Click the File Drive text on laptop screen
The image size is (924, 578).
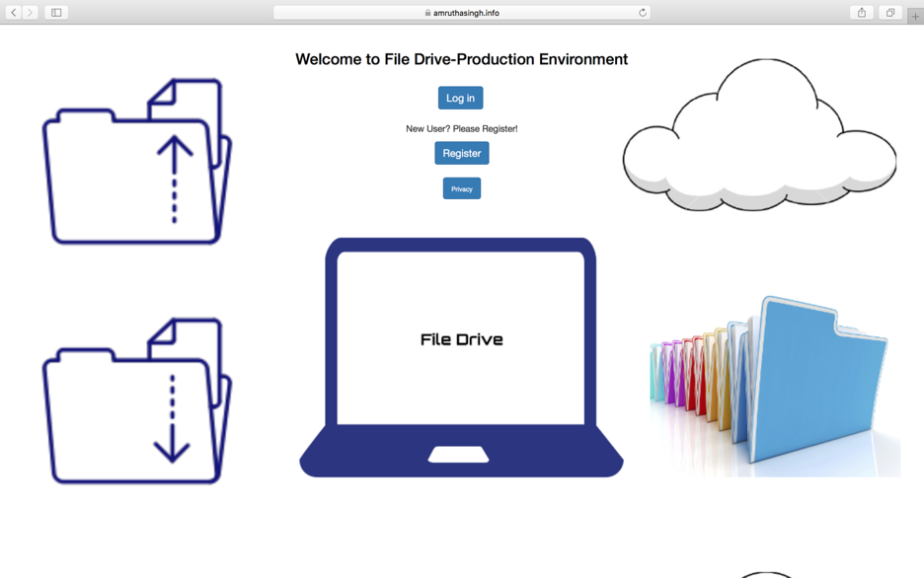point(461,339)
